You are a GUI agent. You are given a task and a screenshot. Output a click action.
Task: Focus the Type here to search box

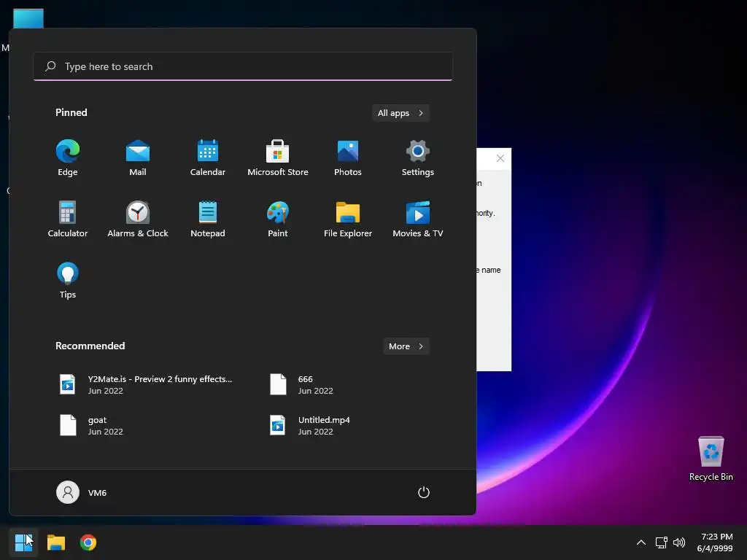point(243,66)
